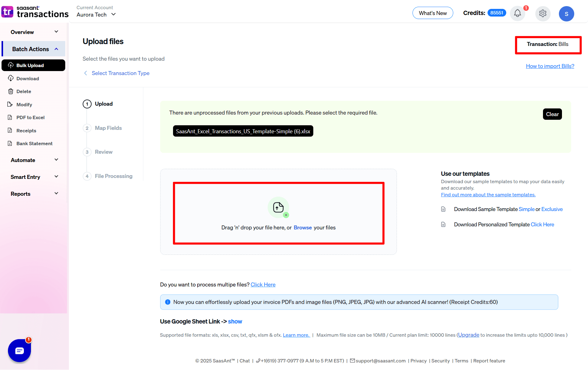This screenshot has width=588, height=370.
Task: Click the file upload icon in drop zone
Action: (278, 207)
